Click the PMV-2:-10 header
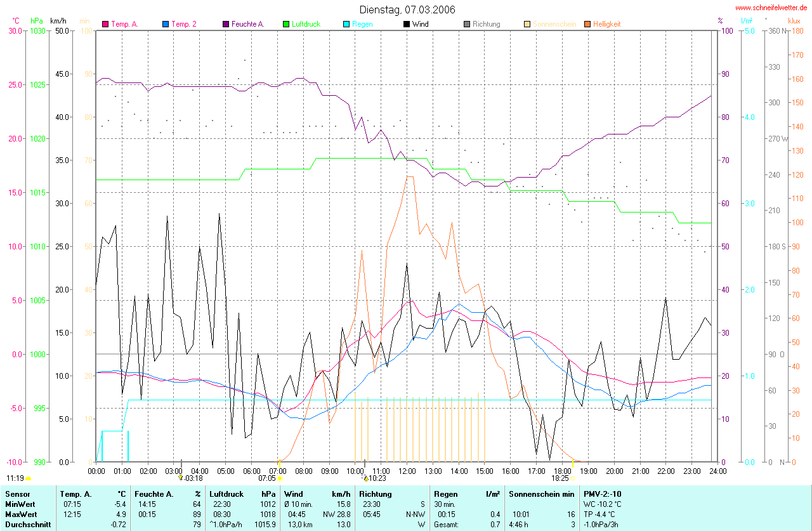The width and height of the screenshot is (812, 531). point(603,494)
